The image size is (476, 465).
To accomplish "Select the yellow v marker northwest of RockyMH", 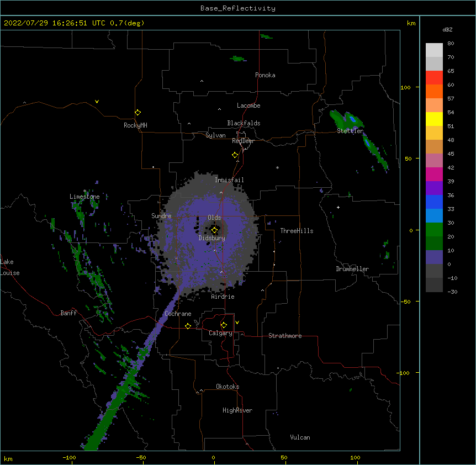I will pyautogui.click(x=97, y=102).
